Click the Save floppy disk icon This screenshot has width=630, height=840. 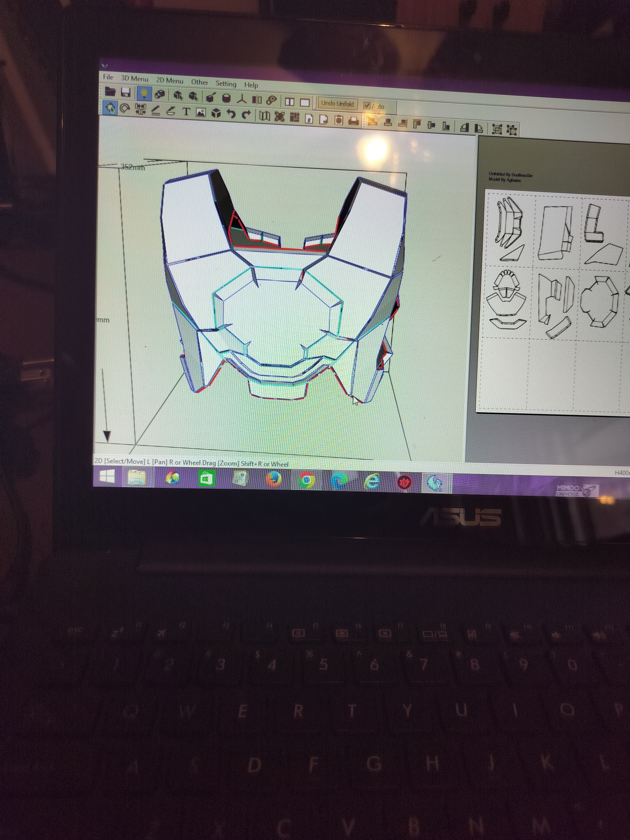click(x=126, y=92)
